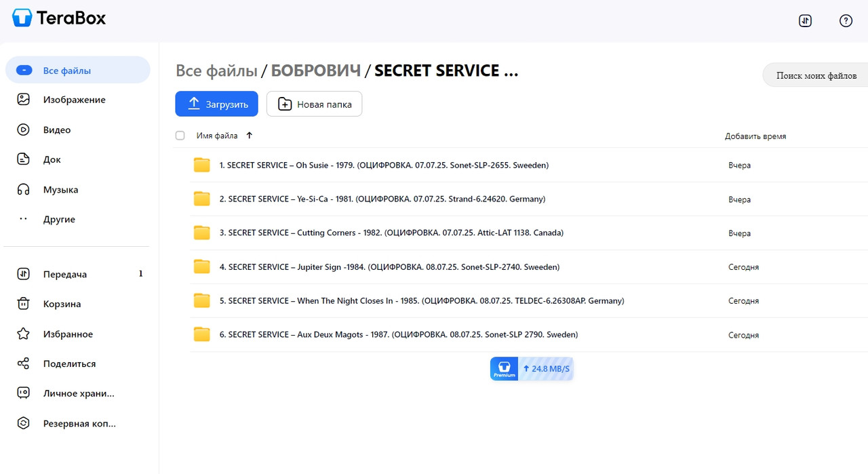This screenshot has height=474, width=868.
Task: Click the Личное хранилище safe icon
Action: [x=24, y=393]
